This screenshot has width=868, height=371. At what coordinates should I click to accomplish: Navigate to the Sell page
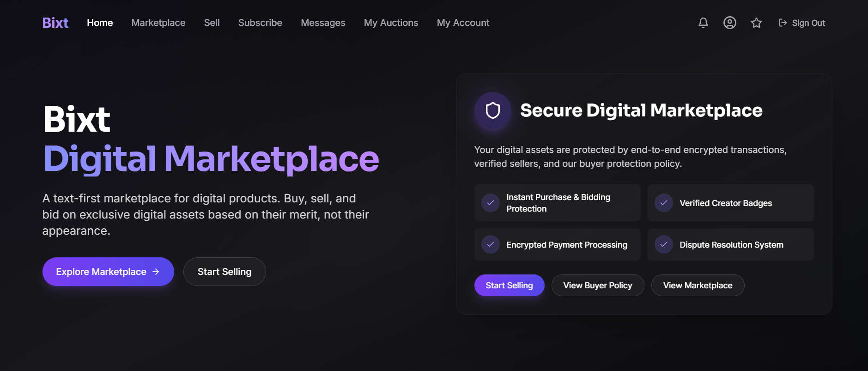pos(212,23)
